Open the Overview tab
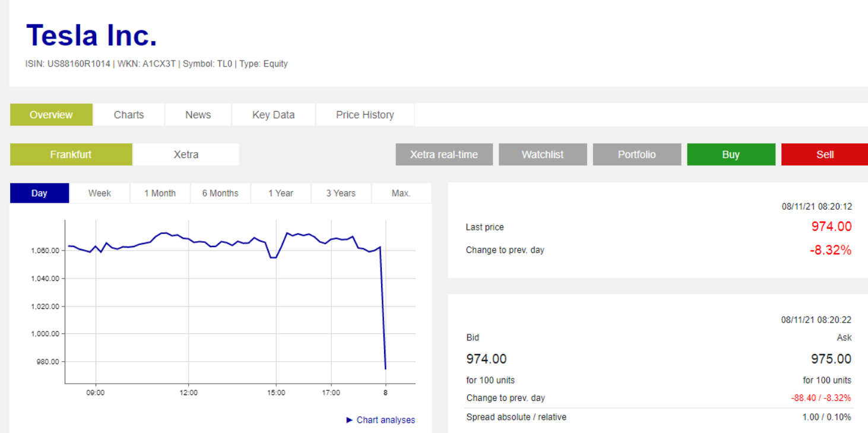The image size is (868, 433). point(51,115)
